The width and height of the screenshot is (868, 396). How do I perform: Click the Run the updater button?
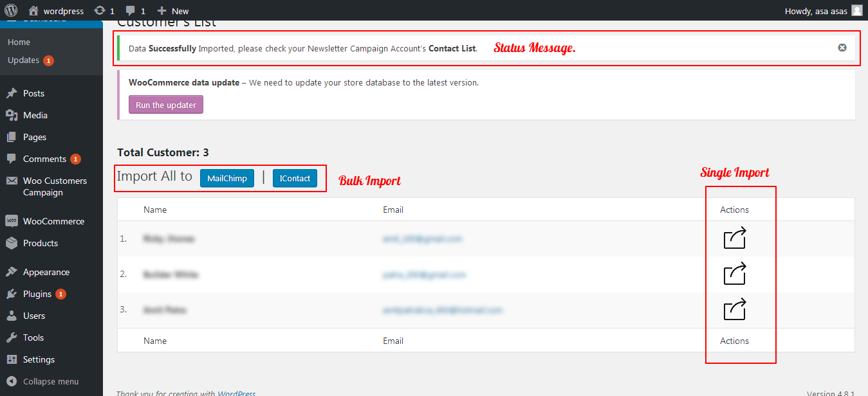pos(166,105)
